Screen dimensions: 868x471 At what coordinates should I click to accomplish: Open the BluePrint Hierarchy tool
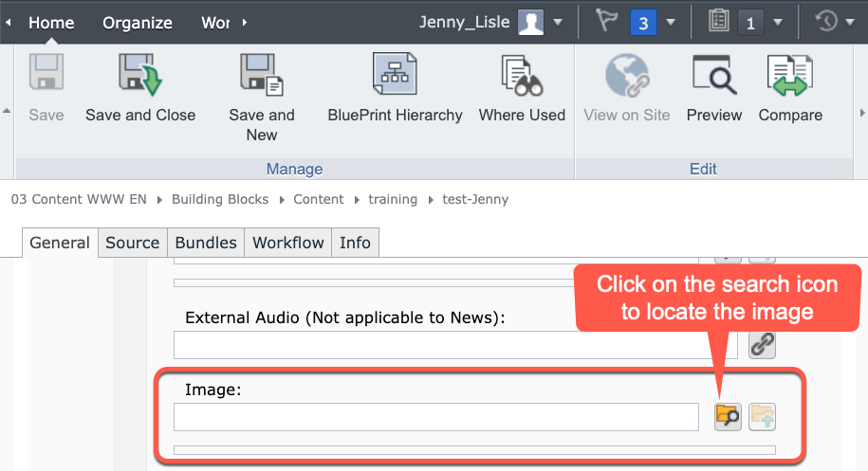tap(395, 74)
